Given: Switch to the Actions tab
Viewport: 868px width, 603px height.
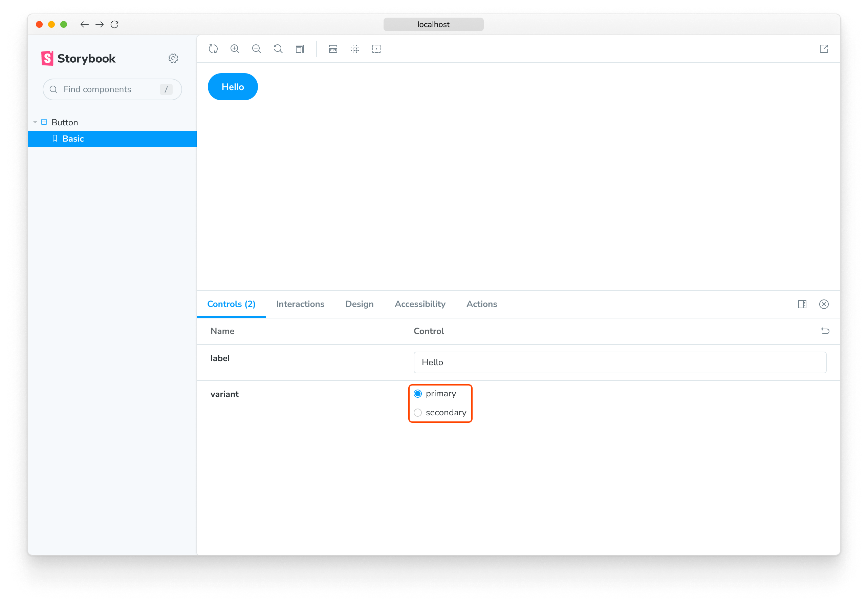Looking at the screenshot, I should click(x=482, y=304).
